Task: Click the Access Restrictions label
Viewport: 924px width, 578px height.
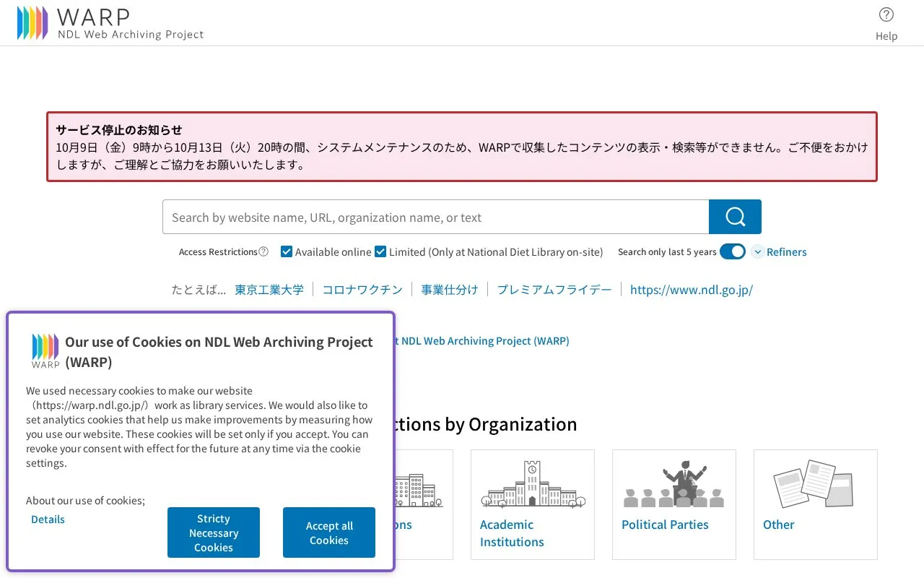Action: (x=218, y=251)
